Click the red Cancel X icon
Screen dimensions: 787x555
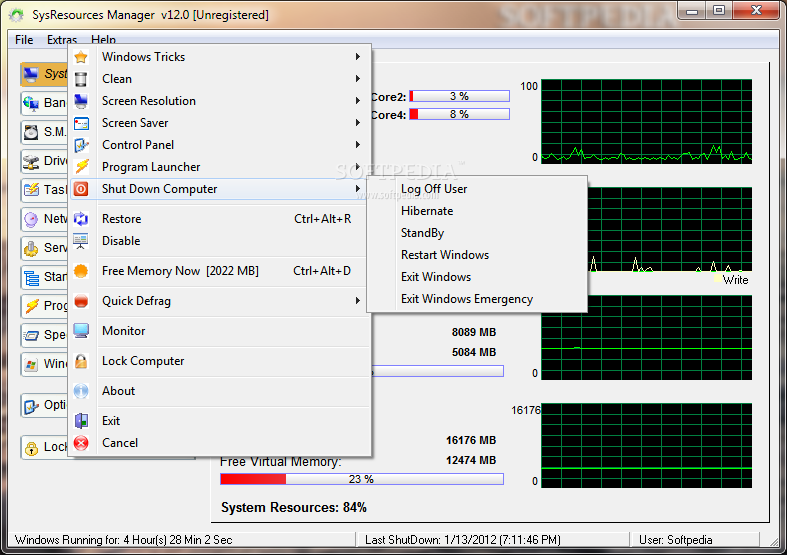(81, 443)
